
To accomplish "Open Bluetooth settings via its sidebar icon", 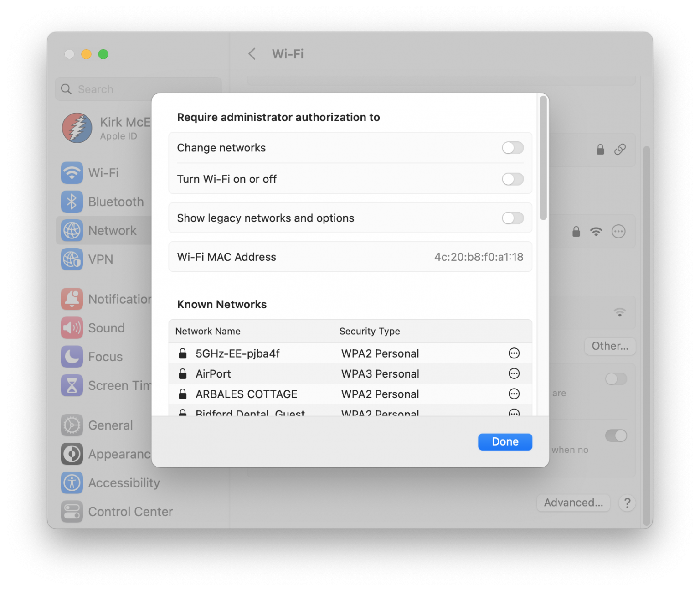I will tap(72, 202).
